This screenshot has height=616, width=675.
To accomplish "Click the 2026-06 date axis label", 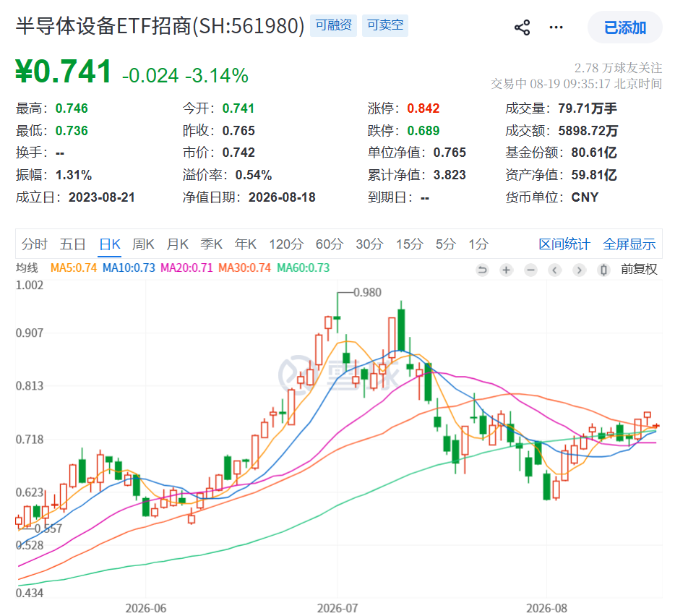I will 145,608.
